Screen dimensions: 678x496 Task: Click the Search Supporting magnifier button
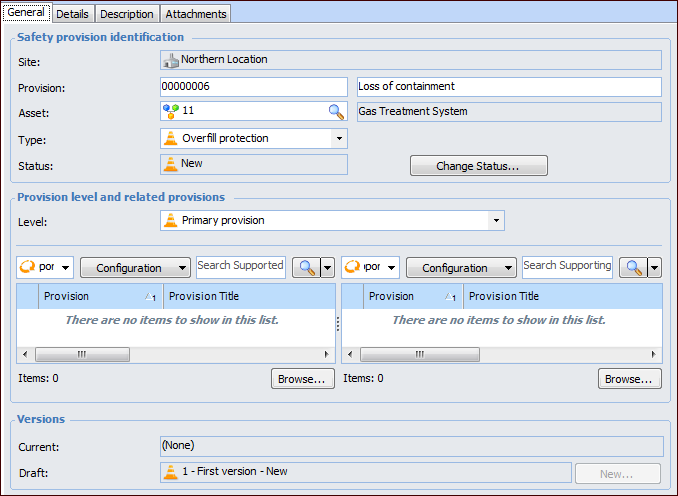[x=633, y=268]
